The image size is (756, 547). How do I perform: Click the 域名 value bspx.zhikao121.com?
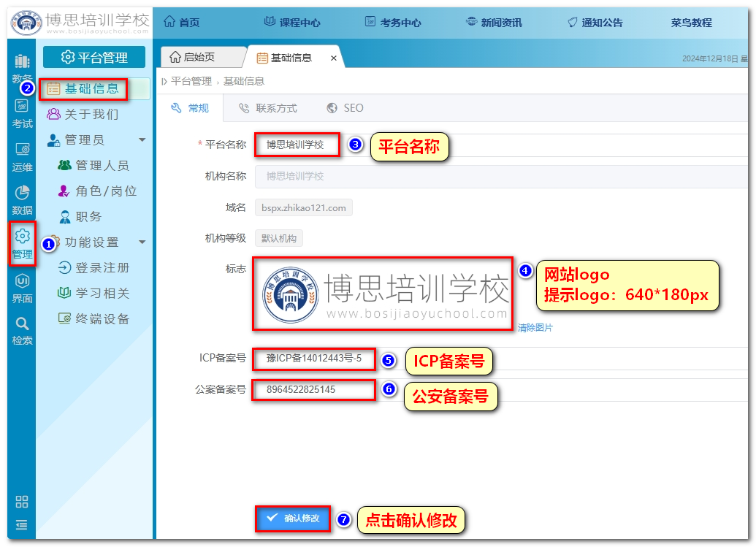[304, 207]
